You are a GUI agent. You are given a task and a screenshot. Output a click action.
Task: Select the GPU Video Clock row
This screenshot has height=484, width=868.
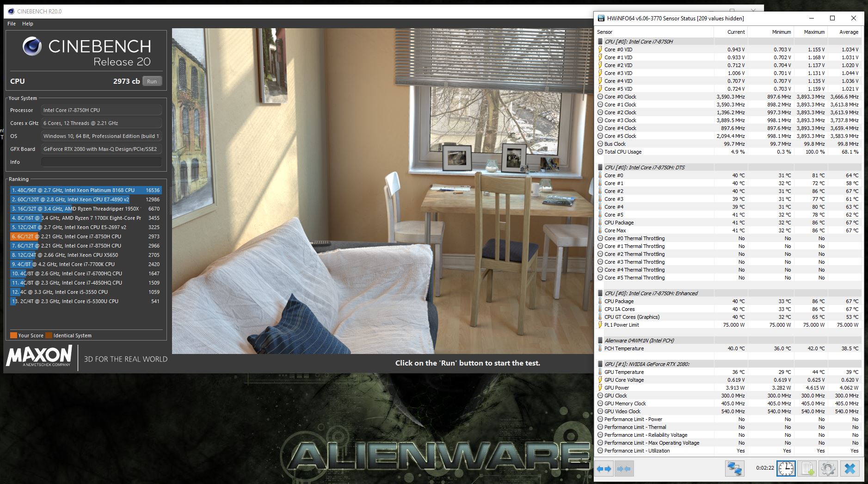coord(728,411)
